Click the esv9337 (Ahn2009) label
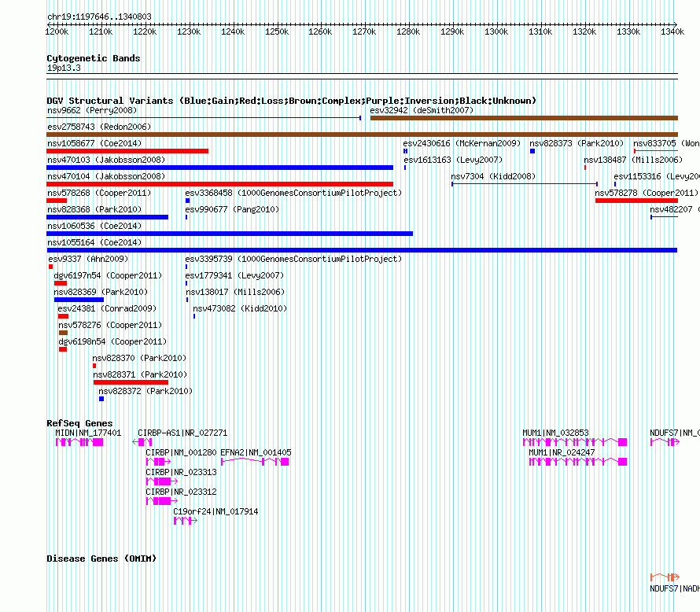 tap(88, 259)
